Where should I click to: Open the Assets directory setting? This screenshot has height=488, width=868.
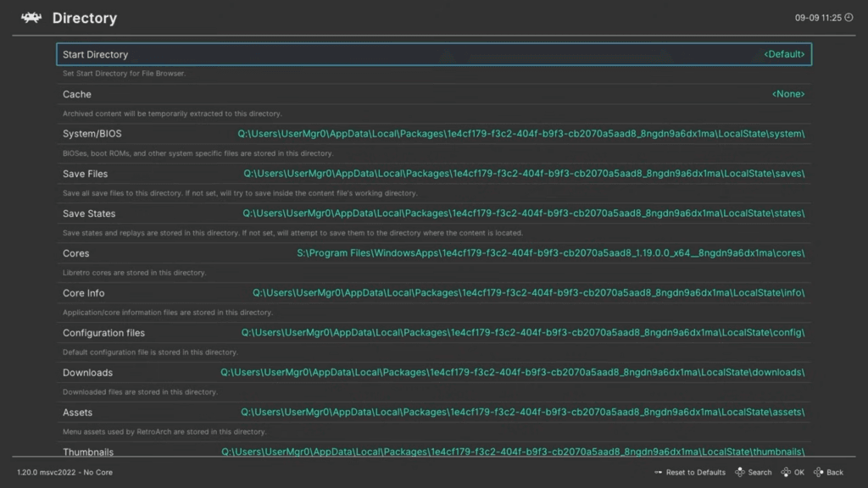coord(78,413)
